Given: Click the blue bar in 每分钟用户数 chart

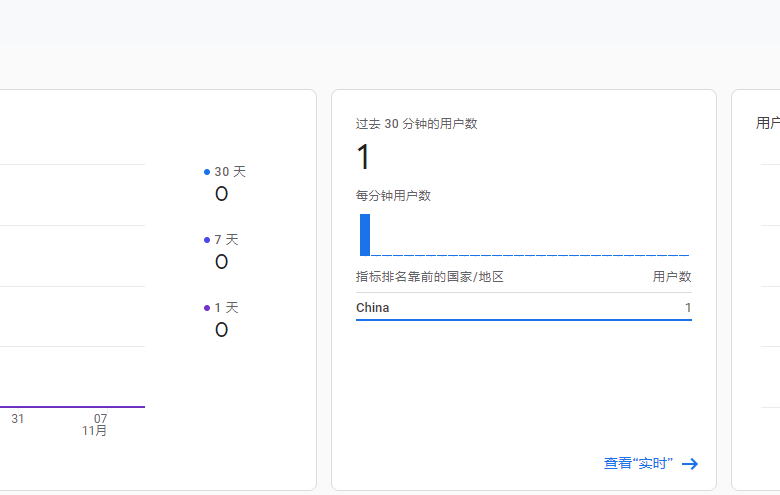Looking at the screenshot, I should (365, 235).
